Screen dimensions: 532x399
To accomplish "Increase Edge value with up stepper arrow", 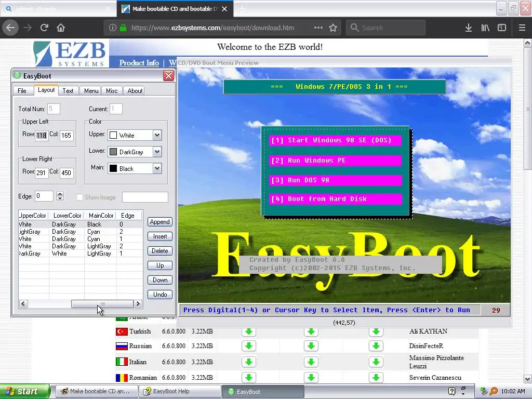I will [60, 194].
